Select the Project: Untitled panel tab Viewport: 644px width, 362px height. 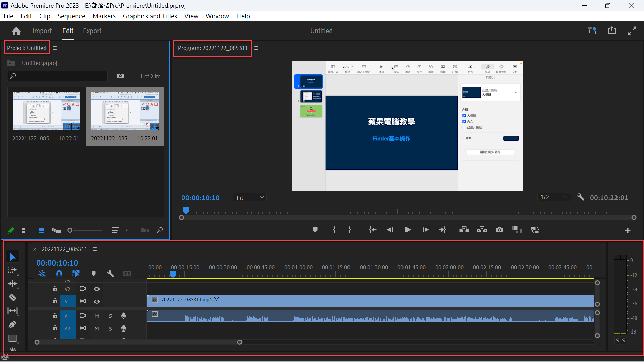click(27, 48)
